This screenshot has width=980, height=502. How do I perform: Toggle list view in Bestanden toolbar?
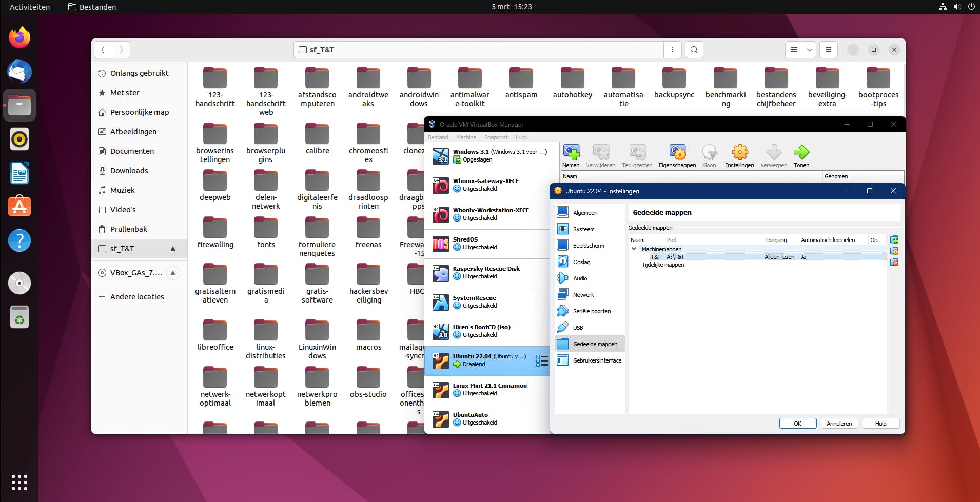click(x=794, y=50)
